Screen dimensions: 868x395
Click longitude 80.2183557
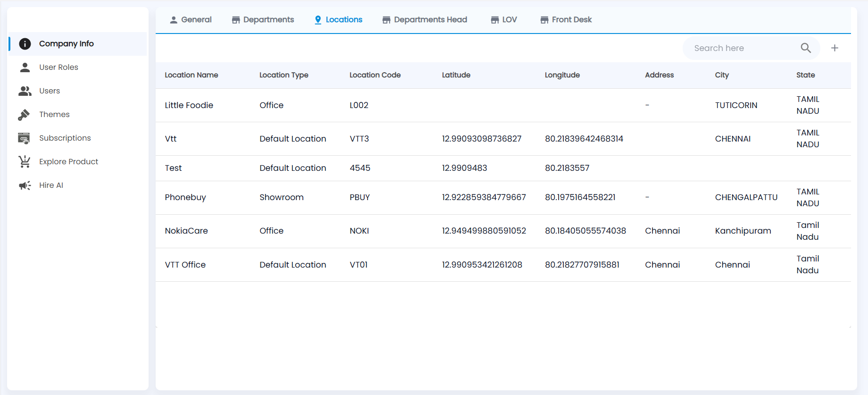click(567, 168)
